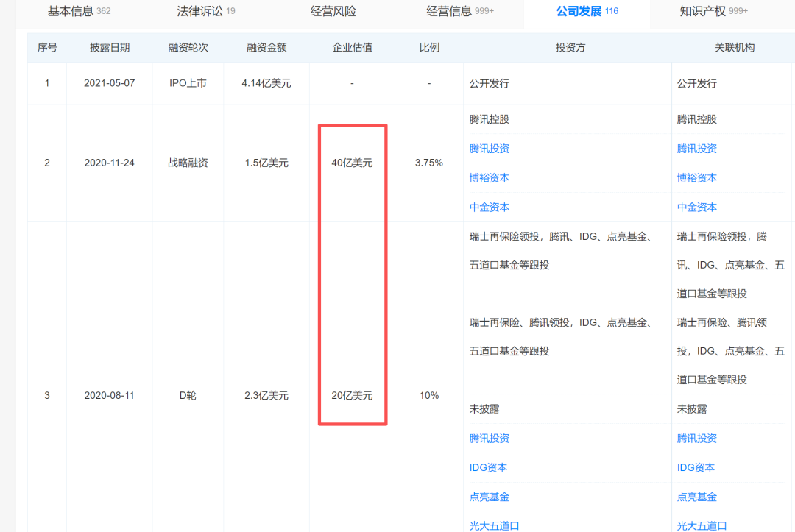Image resolution: width=795 pixels, height=532 pixels.
Task: Switch to 法律诉讼 tab
Action: coord(206,11)
